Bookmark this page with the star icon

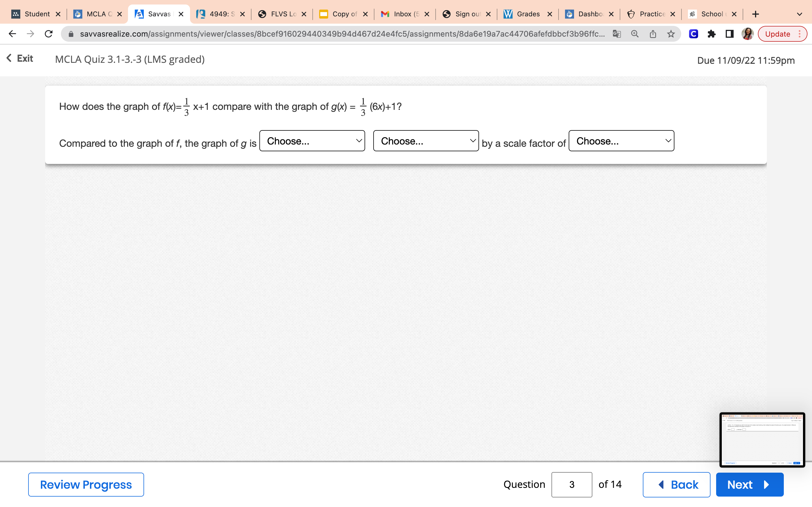(x=671, y=34)
